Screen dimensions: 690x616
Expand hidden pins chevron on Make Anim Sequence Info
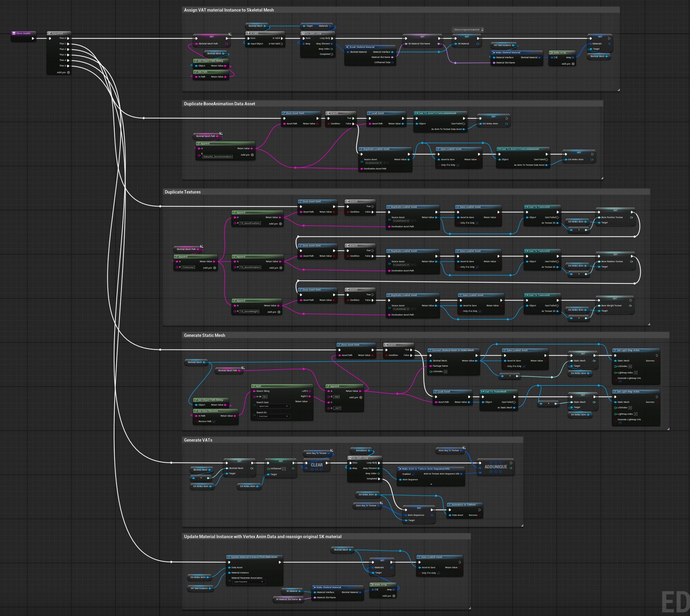431,484
